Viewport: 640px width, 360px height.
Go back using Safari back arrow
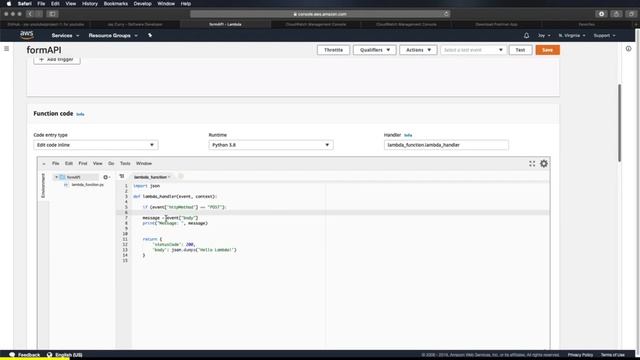[x=30, y=14]
